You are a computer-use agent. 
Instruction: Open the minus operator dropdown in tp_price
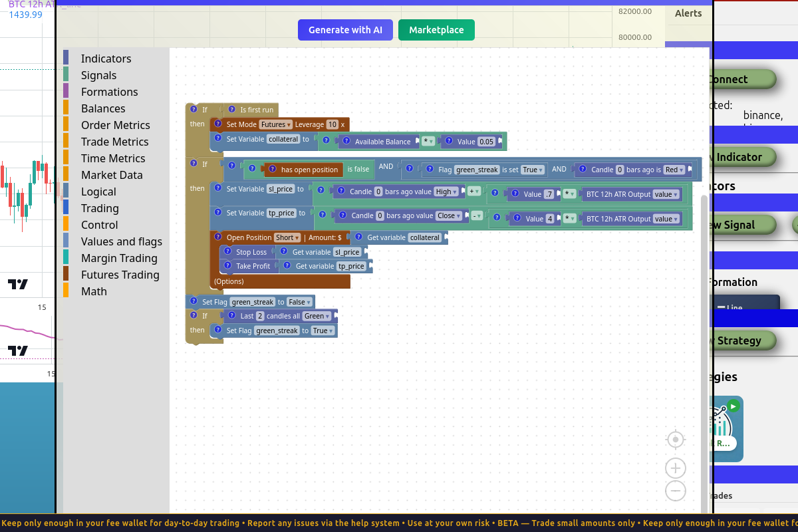tap(477, 215)
